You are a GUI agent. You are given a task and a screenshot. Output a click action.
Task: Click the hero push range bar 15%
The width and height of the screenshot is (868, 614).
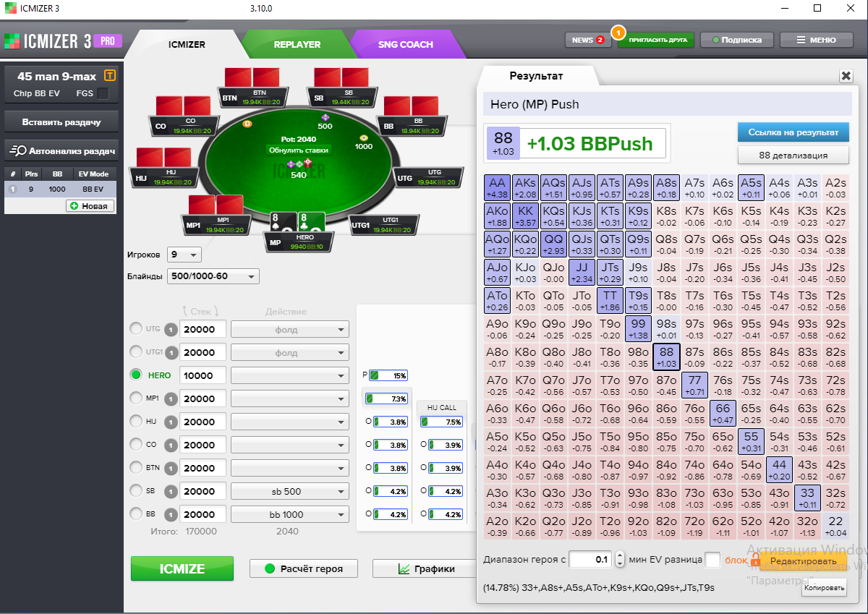(388, 375)
